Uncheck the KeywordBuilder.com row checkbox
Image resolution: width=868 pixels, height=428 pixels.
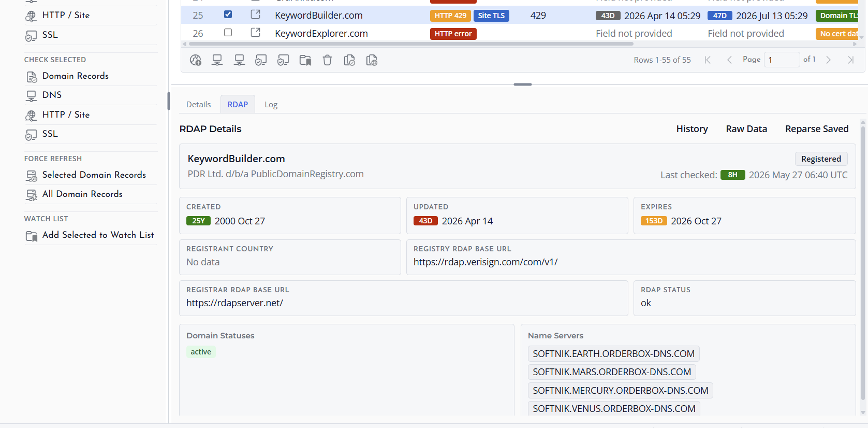(x=228, y=15)
